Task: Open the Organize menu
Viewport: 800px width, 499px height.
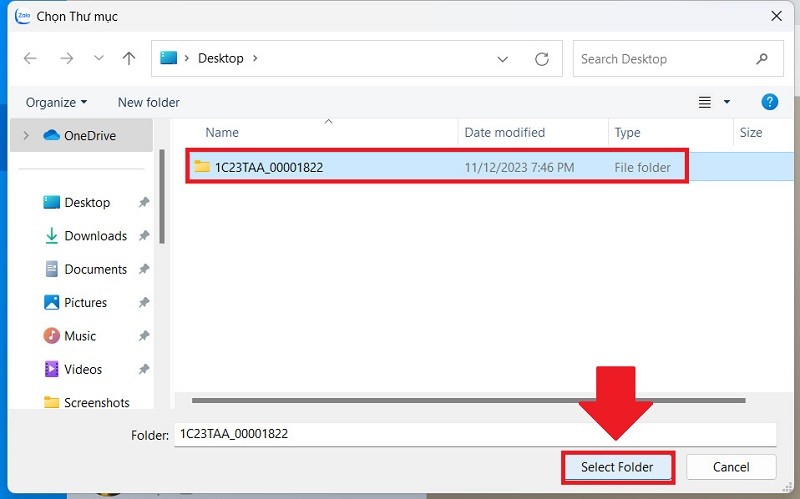Action: pyautogui.click(x=56, y=102)
